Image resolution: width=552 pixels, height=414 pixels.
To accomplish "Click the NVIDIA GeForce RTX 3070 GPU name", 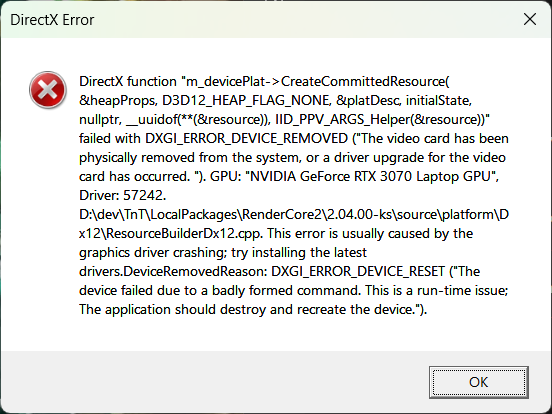I will pos(371,176).
